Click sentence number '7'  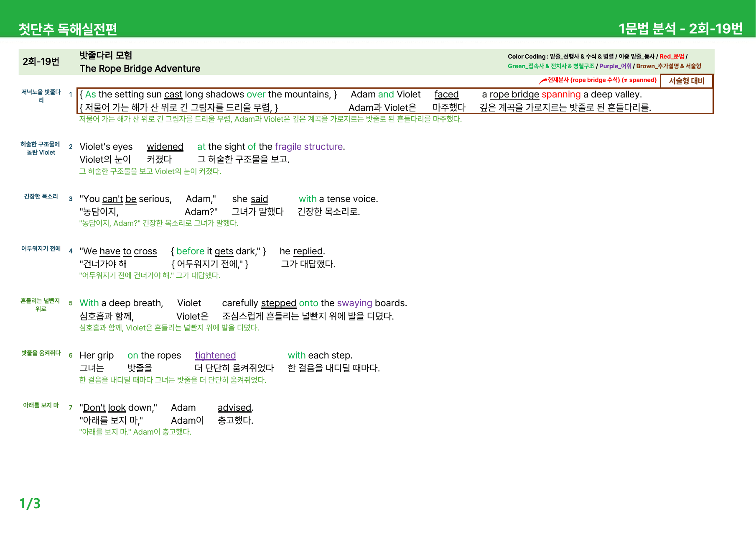click(x=71, y=407)
